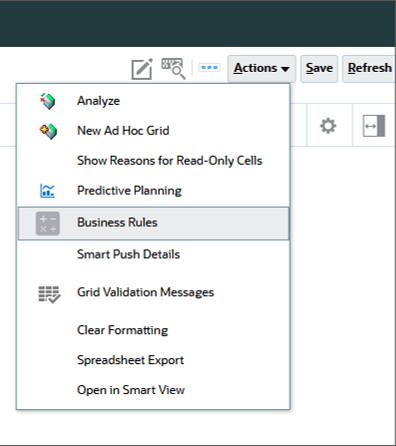Choose Open in Smart View
The width and height of the screenshot is (396, 446).
[153, 390]
